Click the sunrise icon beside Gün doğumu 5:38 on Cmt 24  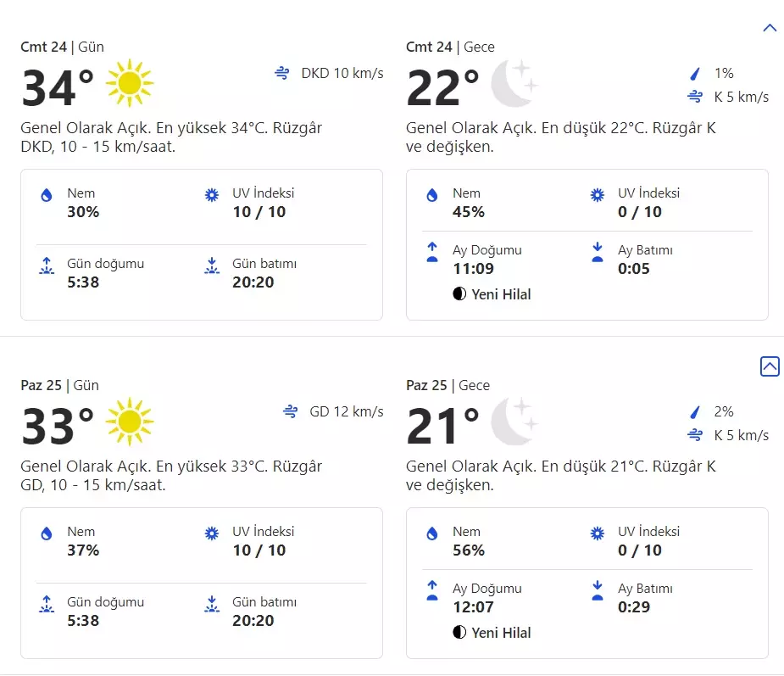click(47, 266)
